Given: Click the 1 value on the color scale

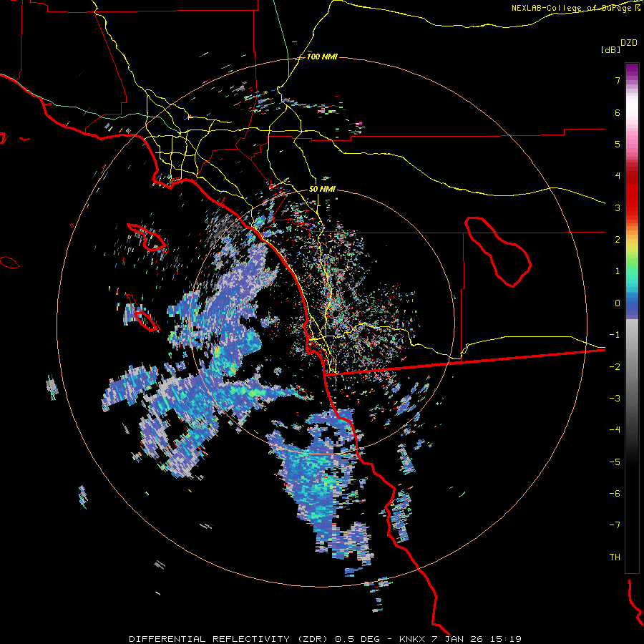Looking at the screenshot, I should pyautogui.click(x=618, y=271).
